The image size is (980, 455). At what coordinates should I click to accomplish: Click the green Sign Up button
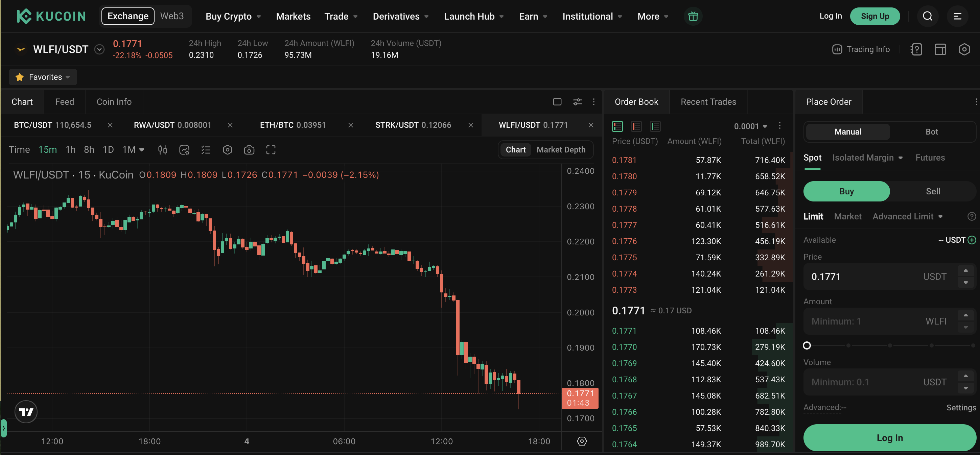click(x=874, y=16)
